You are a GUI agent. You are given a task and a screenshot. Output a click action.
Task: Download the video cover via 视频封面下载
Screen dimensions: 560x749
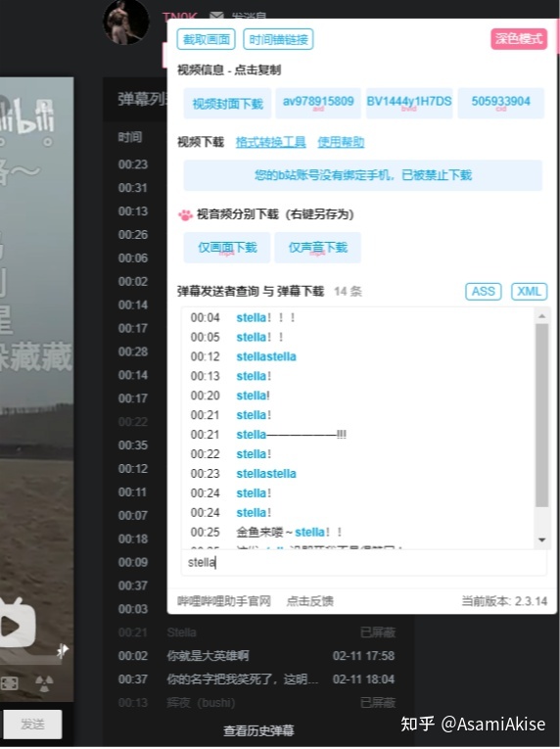click(x=227, y=103)
